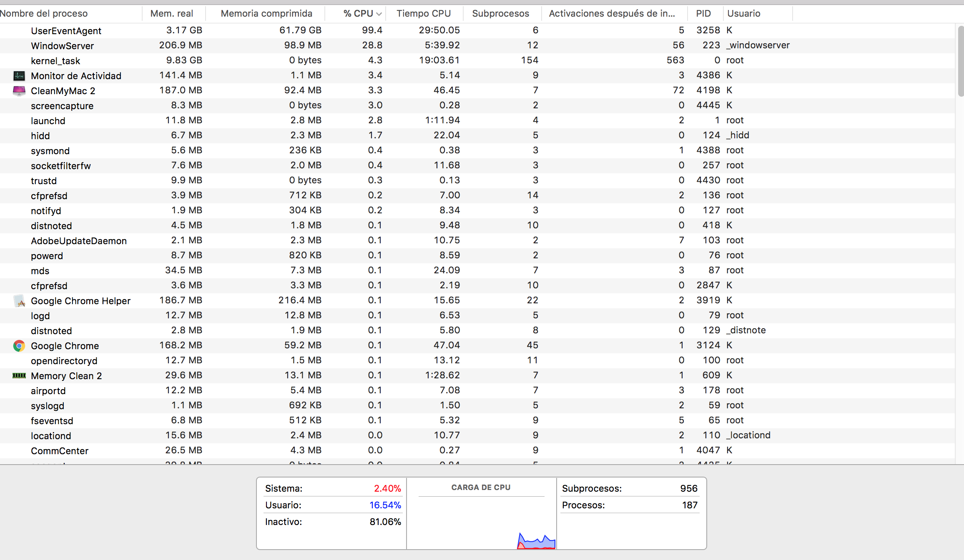964x560 pixels.
Task: Click PID 3258 cell
Action: (x=708, y=30)
